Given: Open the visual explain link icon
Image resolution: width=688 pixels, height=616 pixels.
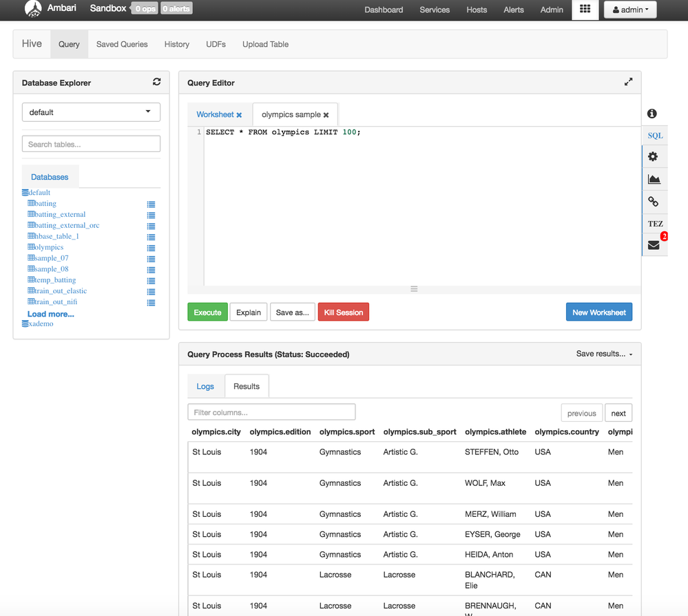Looking at the screenshot, I should point(654,201).
